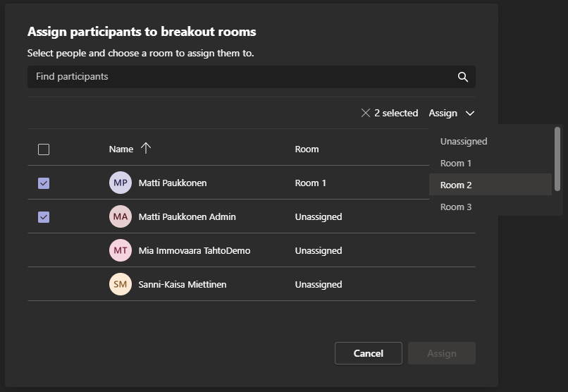Click the MT avatar for Mia Immovaara
This screenshot has height=392, width=568.
121,250
